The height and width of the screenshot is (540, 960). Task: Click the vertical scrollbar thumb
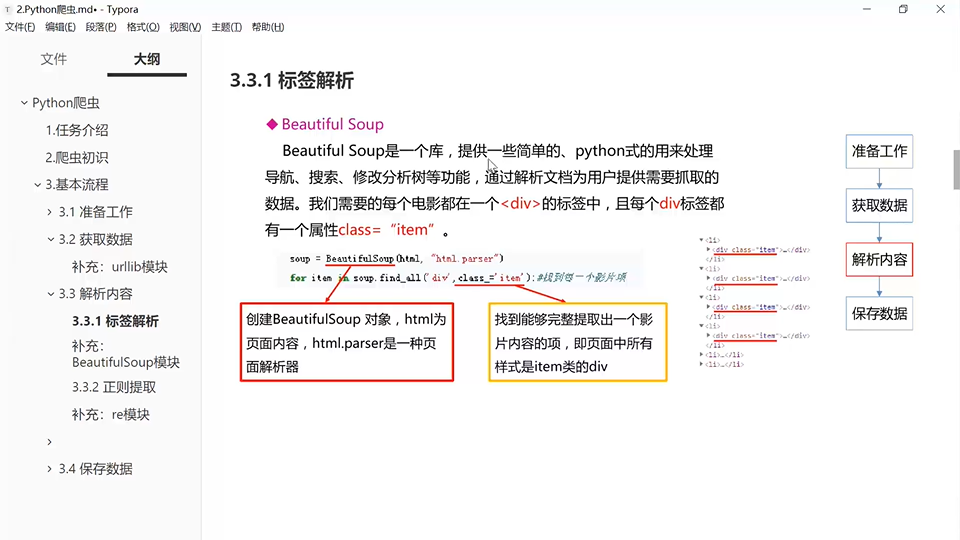click(x=956, y=170)
